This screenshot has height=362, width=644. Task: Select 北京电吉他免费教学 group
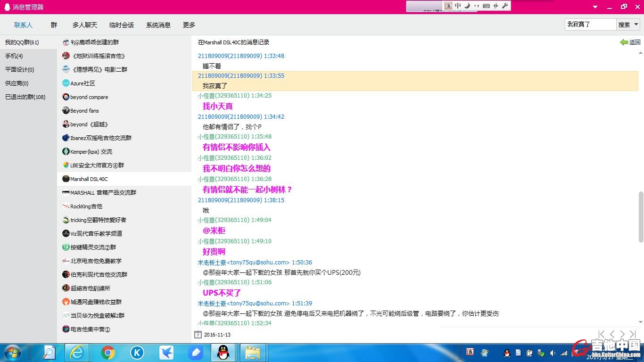tap(124, 261)
